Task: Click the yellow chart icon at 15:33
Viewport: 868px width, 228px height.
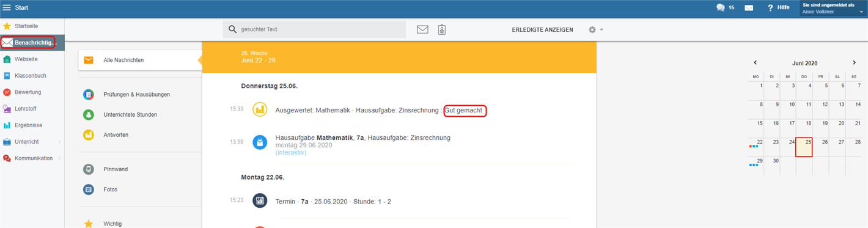Action: [x=260, y=109]
